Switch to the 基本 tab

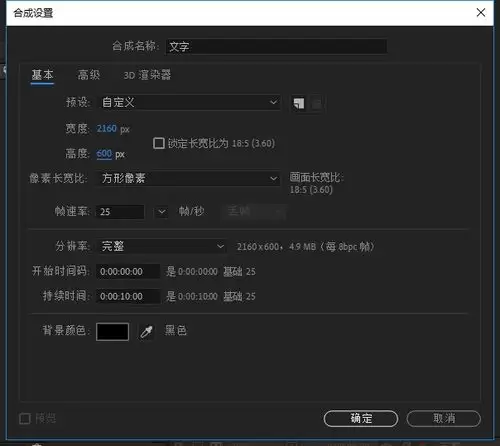point(42,75)
